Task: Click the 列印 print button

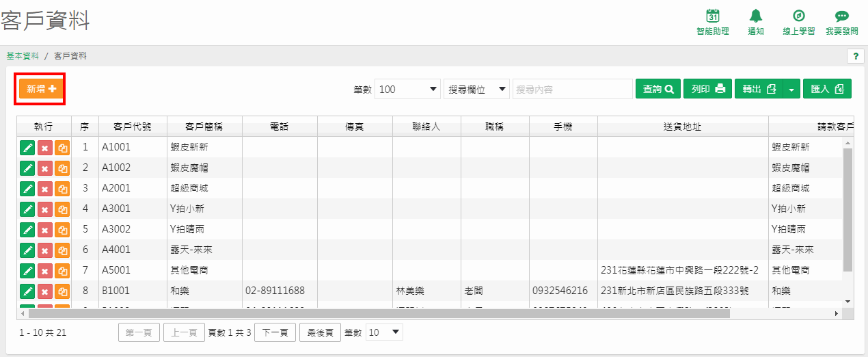Action: [x=707, y=89]
